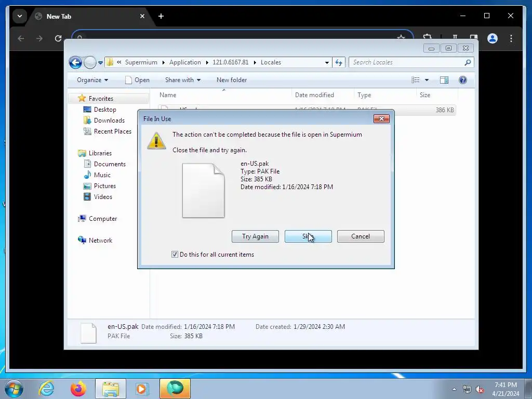Image resolution: width=532 pixels, height=399 pixels.
Task: Change the view with the views icon
Action: pyautogui.click(x=416, y=80)
